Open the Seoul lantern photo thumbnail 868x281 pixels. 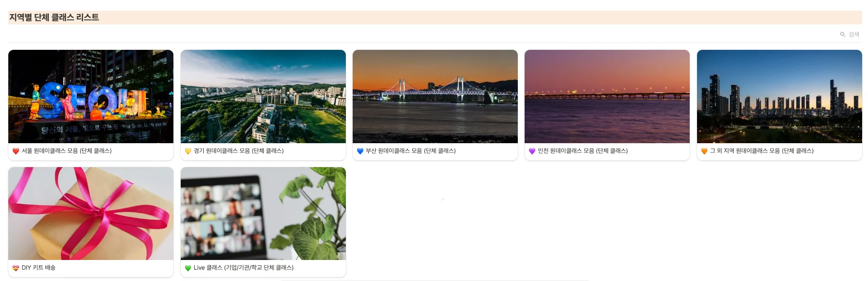[x=91, y=96]
